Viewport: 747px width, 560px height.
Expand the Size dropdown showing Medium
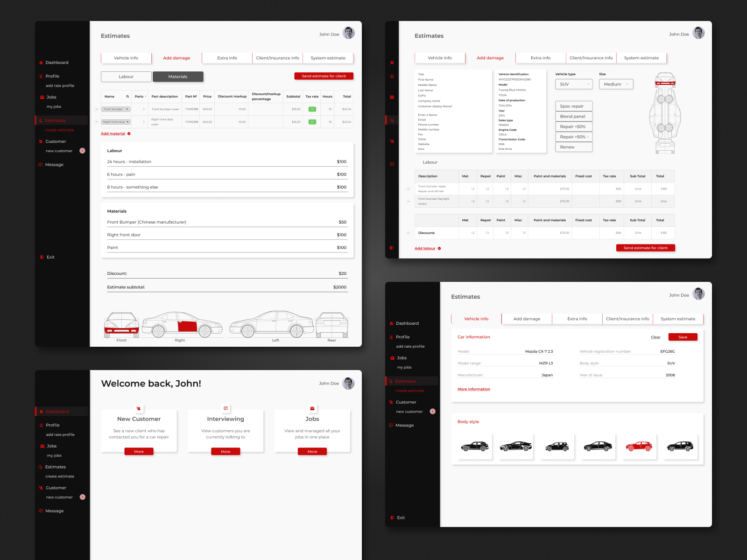click(616, 84)
